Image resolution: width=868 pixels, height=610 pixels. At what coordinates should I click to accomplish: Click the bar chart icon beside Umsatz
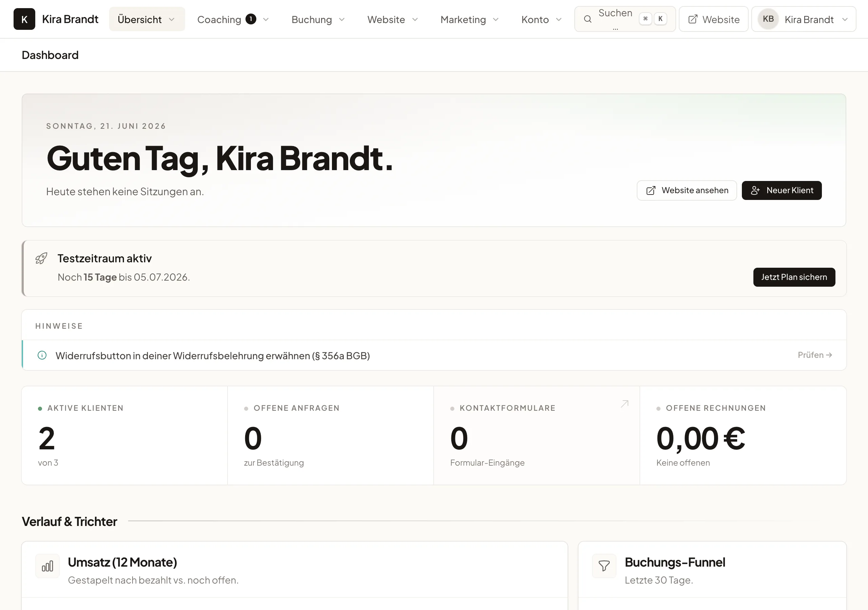click(47, 566)
